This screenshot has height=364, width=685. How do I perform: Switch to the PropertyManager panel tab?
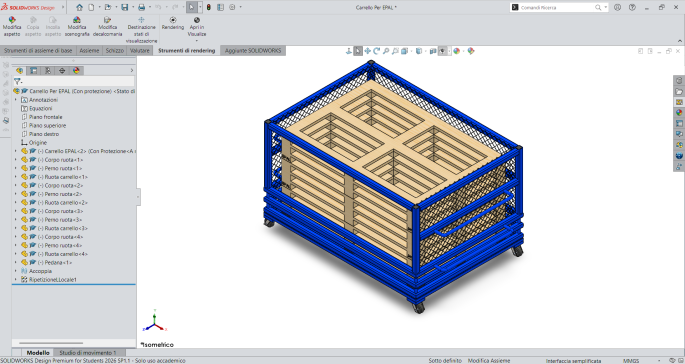(34, 70)
